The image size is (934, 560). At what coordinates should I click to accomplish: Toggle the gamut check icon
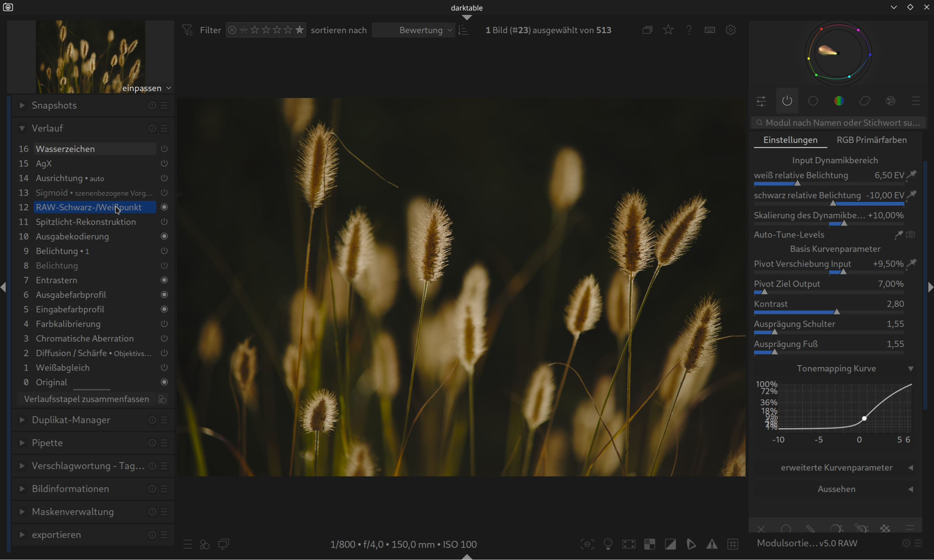(691, 544)
